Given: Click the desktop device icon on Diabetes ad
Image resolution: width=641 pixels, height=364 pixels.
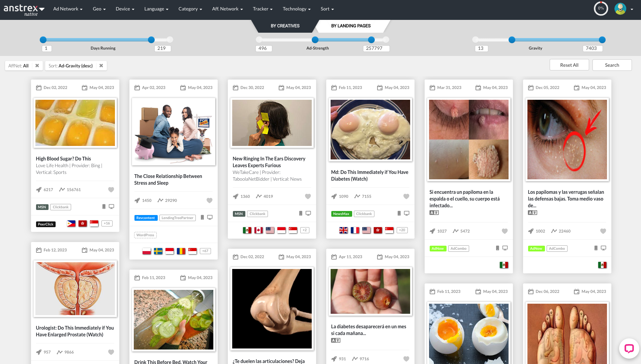Looking at the screenshot, I should pos(407,213).
